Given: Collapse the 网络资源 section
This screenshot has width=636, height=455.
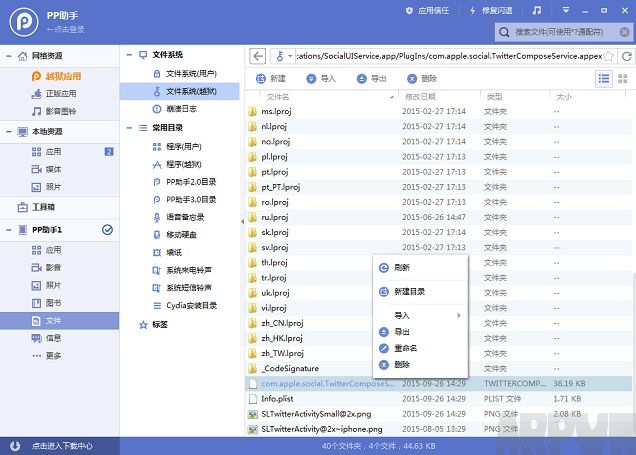Looking at the screenshot, I should (9, 56).
